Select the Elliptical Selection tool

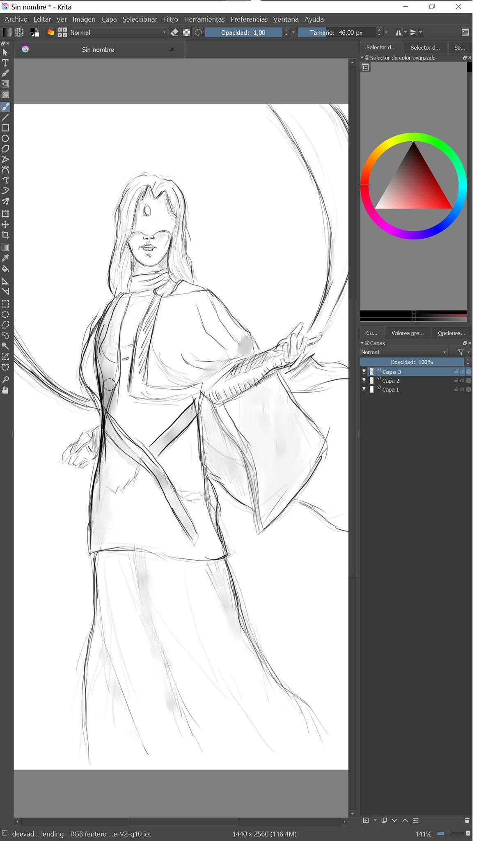pyautogui.click(x=5, y=315)
